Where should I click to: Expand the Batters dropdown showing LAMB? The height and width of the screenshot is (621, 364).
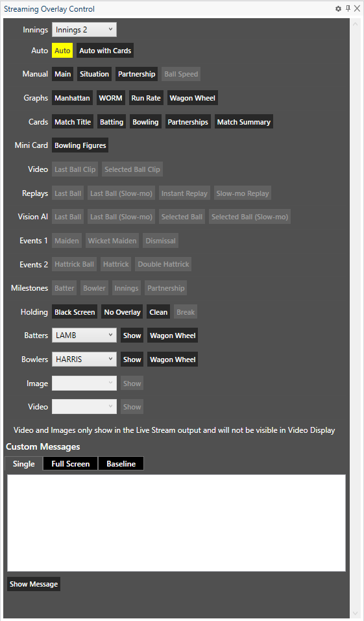(84, 335)
